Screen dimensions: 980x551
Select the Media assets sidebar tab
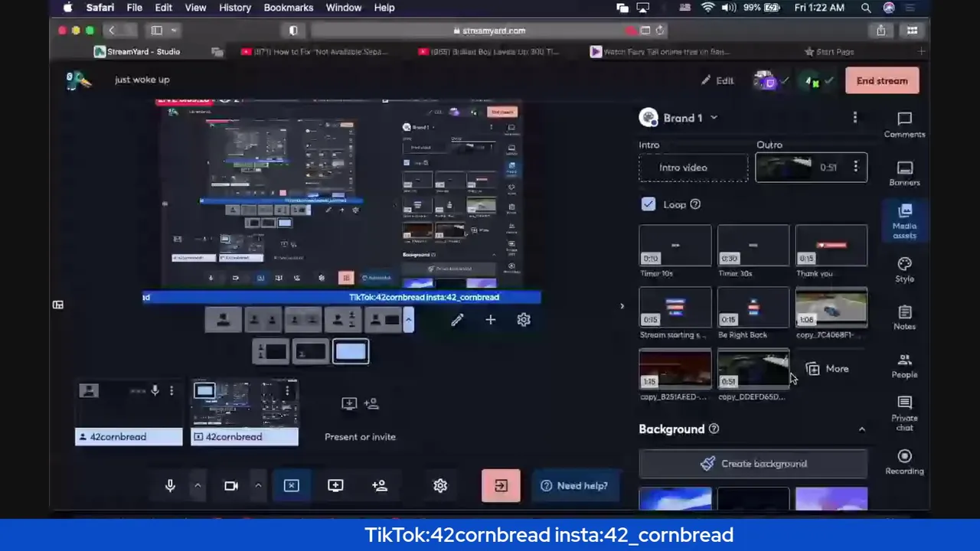pyautogui.click(x=904, y=222)
